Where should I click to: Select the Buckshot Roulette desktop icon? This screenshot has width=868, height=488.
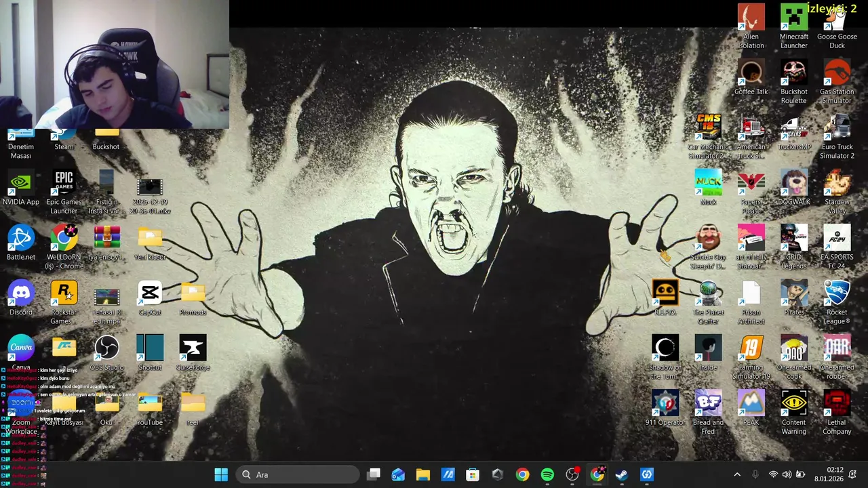pos(793,81)
